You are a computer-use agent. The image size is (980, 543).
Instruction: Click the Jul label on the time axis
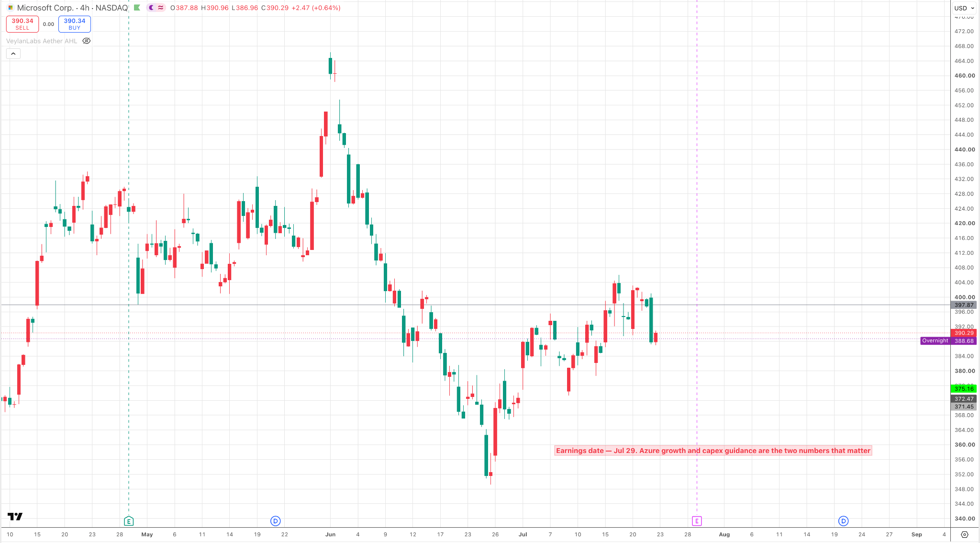pyautogui.click(x=523, y=534)
